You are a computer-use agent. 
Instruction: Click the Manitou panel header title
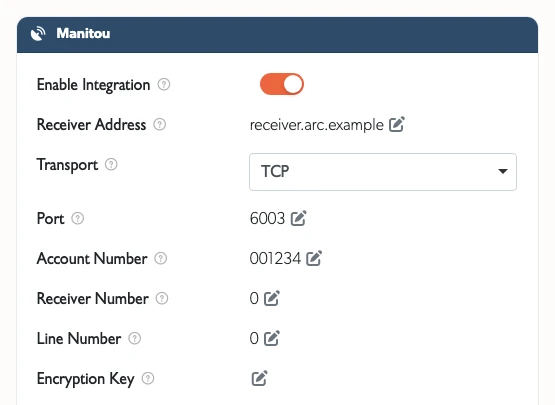[x=83, y=34]
